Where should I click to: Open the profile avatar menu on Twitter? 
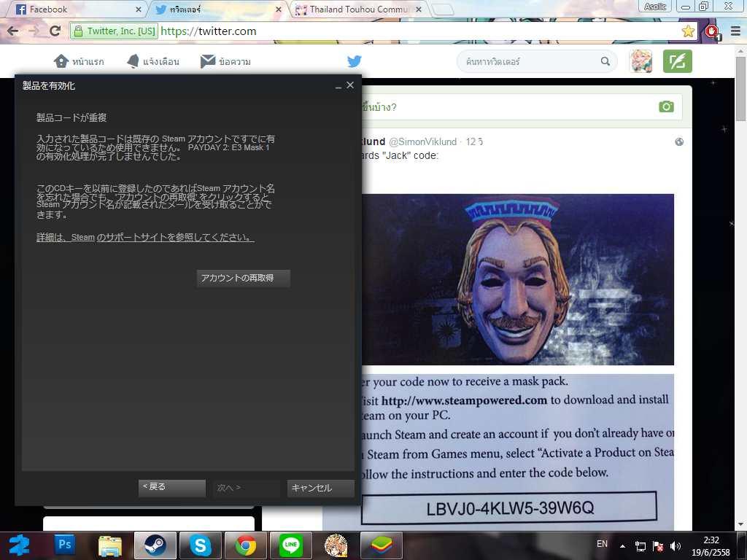coord(640,61)
